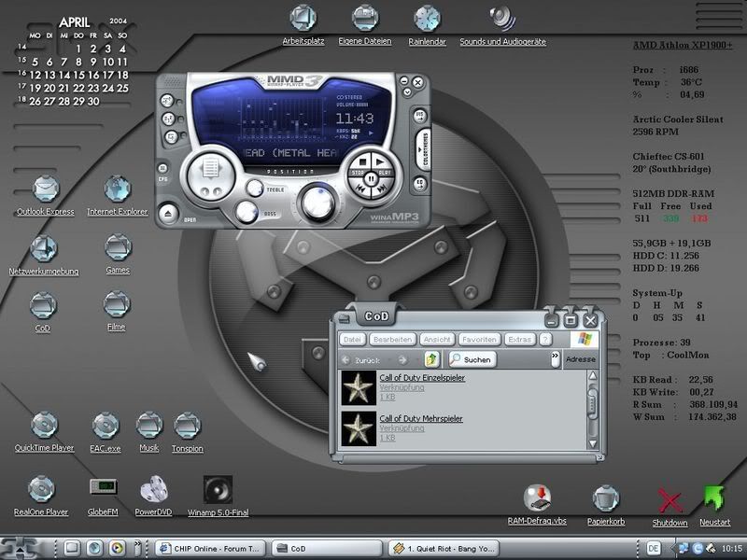Toggle the third left-side mode button in Winamp
Image resolution: width=747 pixels, height=560 pixels.
pyautogui.click(x=171, y=137)
